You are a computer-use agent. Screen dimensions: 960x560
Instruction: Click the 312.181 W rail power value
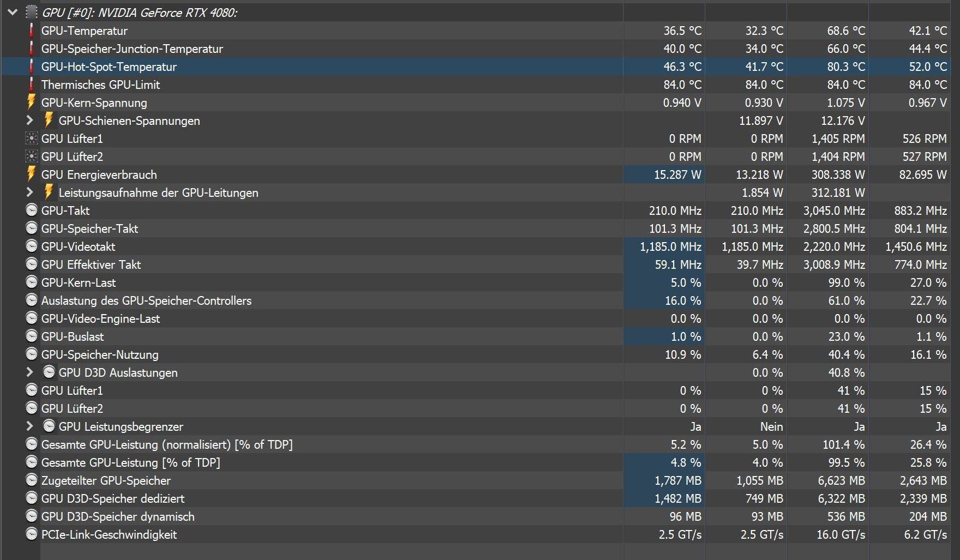coord(838,193)
